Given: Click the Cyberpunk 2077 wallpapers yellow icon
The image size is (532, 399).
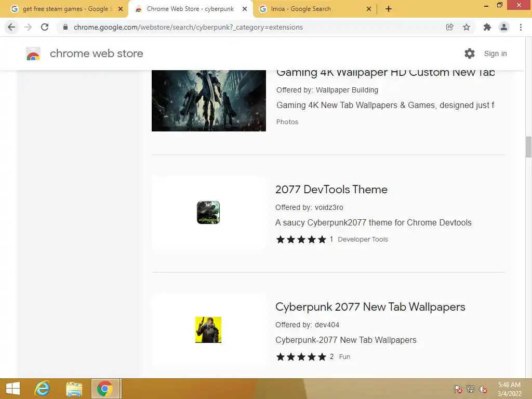Looking at the screenshot, I should click(x=208, y=330).
